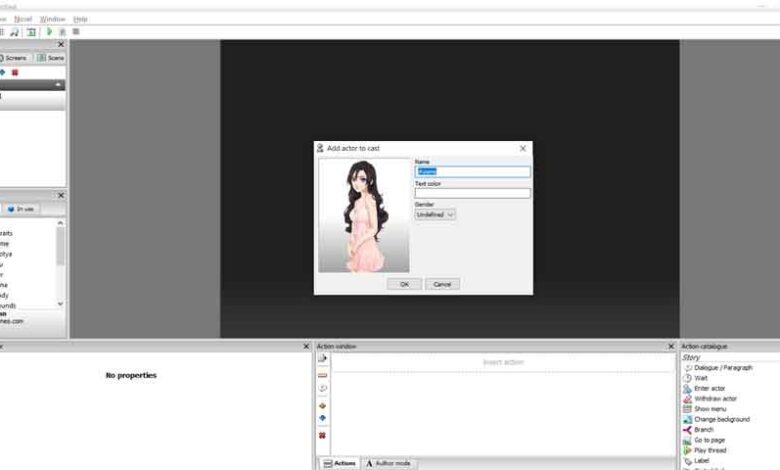Open the Help menu

80,19
